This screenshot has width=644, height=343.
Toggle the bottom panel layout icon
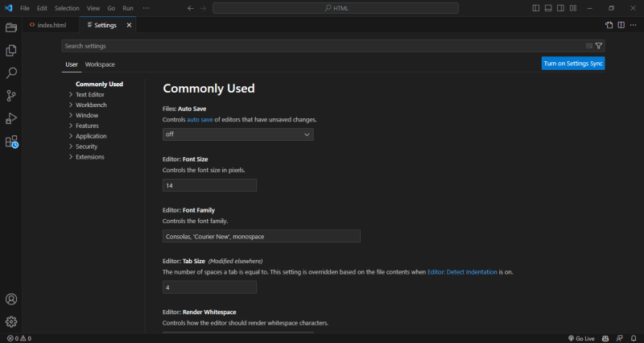(x=548, y=8)
